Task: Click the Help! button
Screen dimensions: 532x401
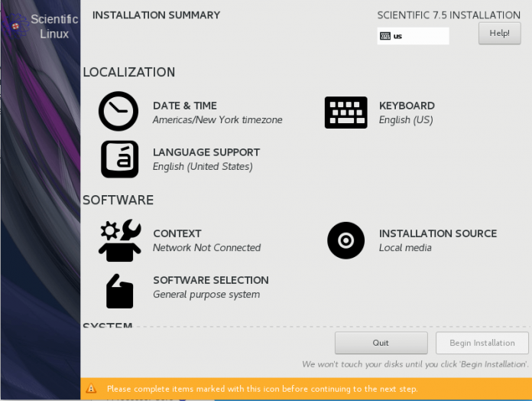Action: coord(499,33)
